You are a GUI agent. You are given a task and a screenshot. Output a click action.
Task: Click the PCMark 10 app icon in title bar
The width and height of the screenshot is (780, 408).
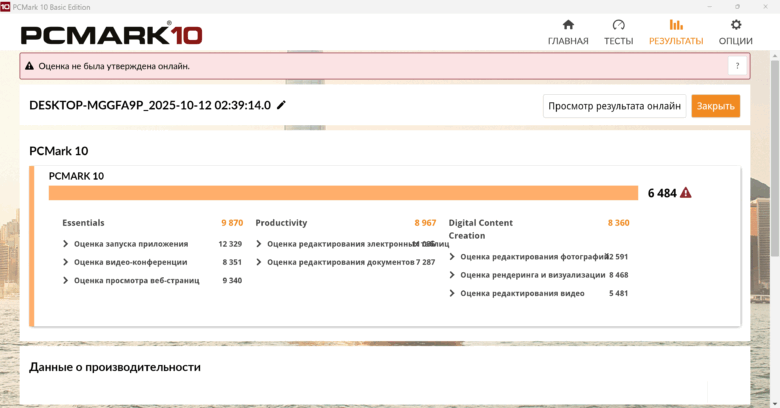click(x=5, y=7)
